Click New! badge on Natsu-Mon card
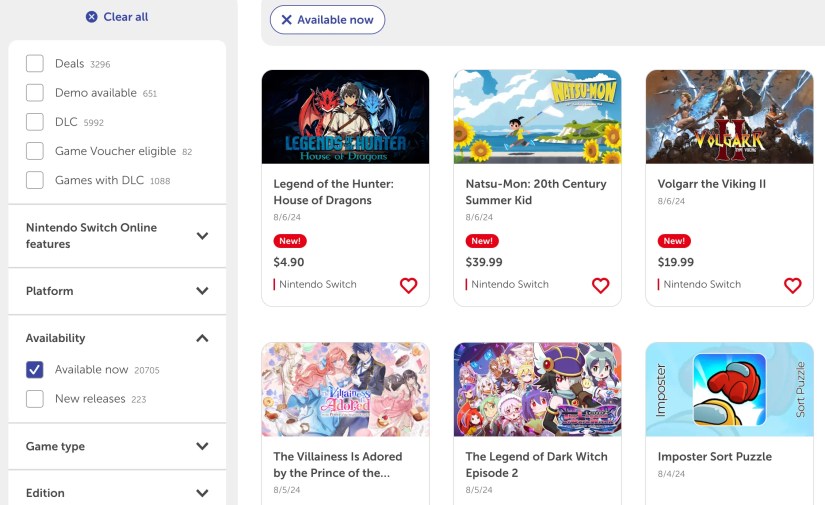The image size is (825, 505). 482,241
